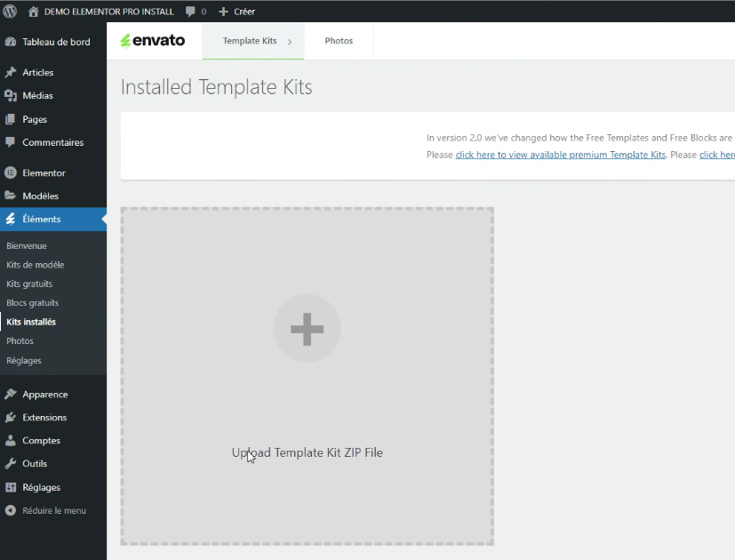Open the comments bubble icon in admin bar
This screenshot has height=560, width=735.
point(190,12)
